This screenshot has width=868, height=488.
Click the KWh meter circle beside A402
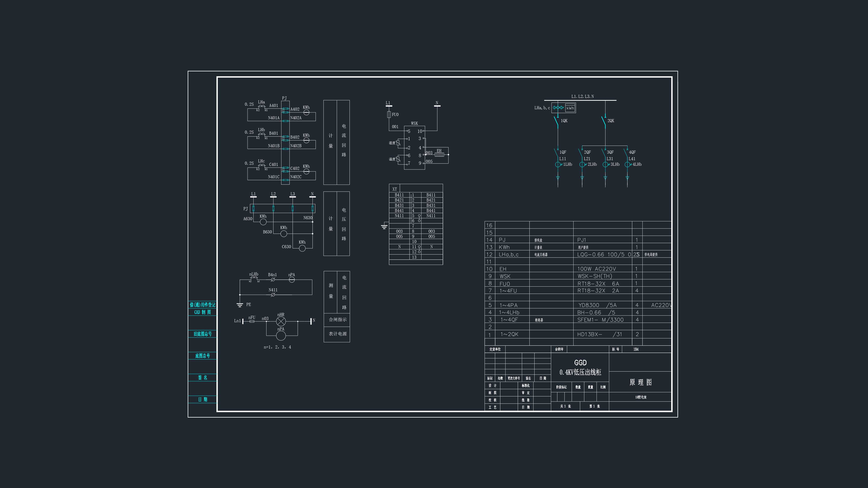click(306, 113)
